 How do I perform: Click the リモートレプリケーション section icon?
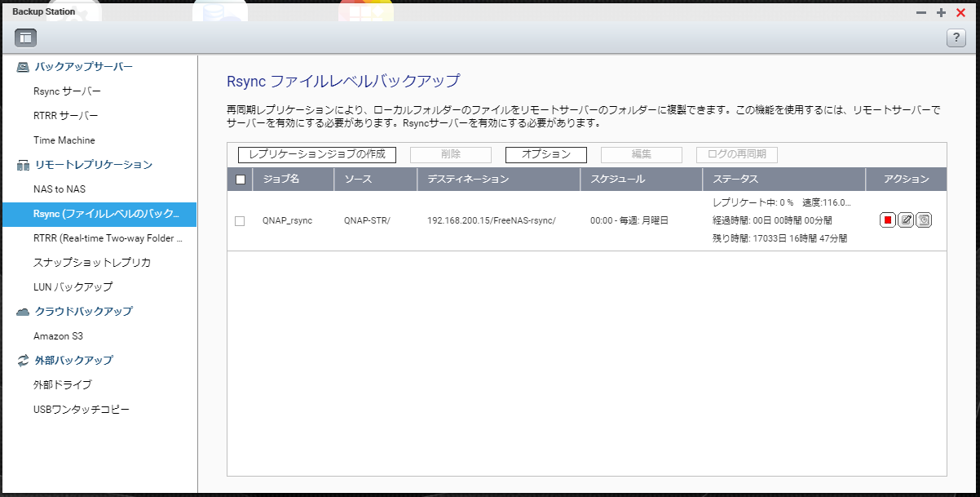23,165
